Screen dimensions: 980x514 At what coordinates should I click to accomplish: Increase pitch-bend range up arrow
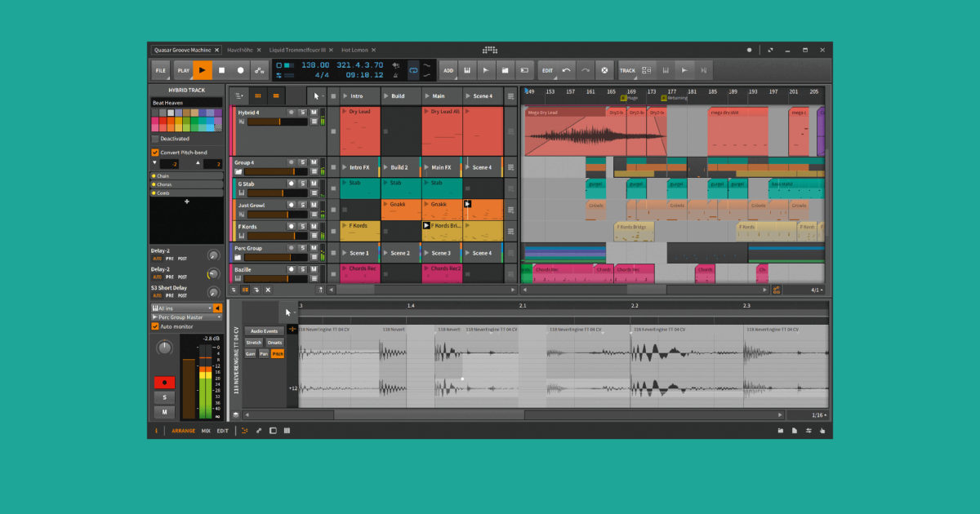tap(199, 164)
